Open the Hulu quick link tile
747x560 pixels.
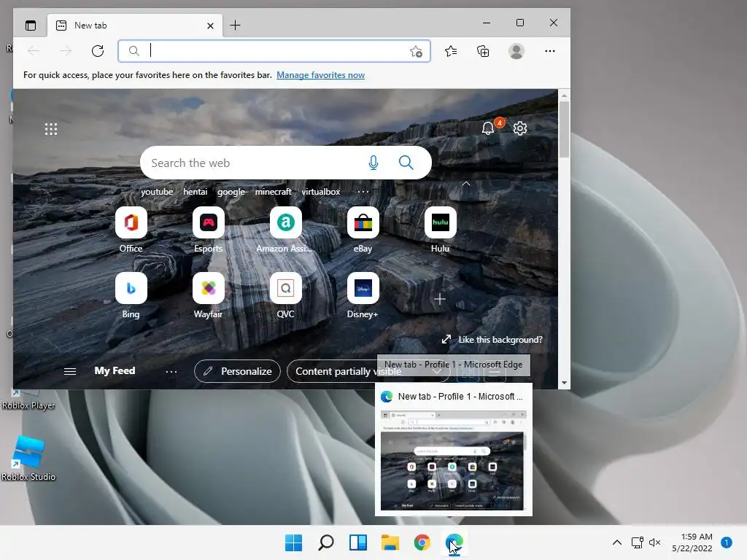tap(440, 230)
